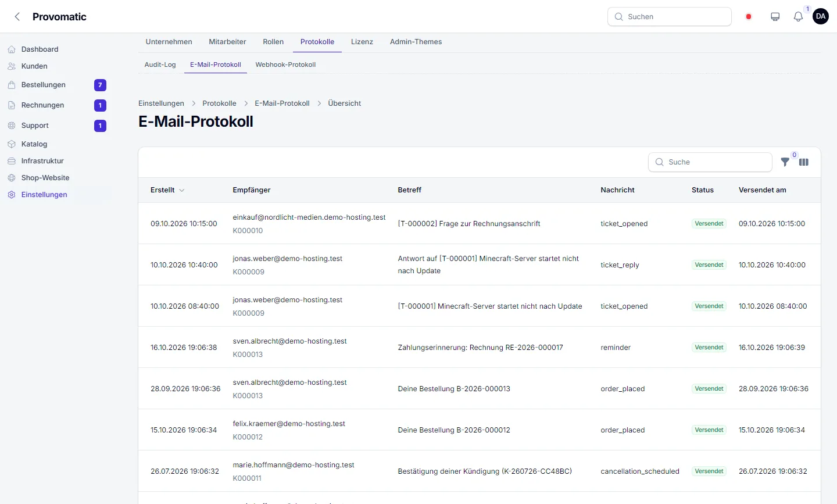Viewport: 837px width, 504px height.
Task: Select the Audit-Log sub-tab
Action: tap(160, 65)
